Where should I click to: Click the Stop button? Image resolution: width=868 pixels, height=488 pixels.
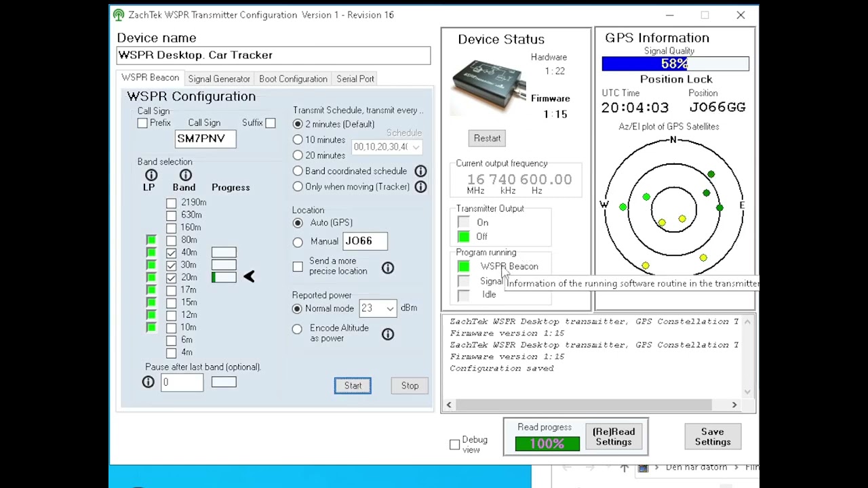410,386
